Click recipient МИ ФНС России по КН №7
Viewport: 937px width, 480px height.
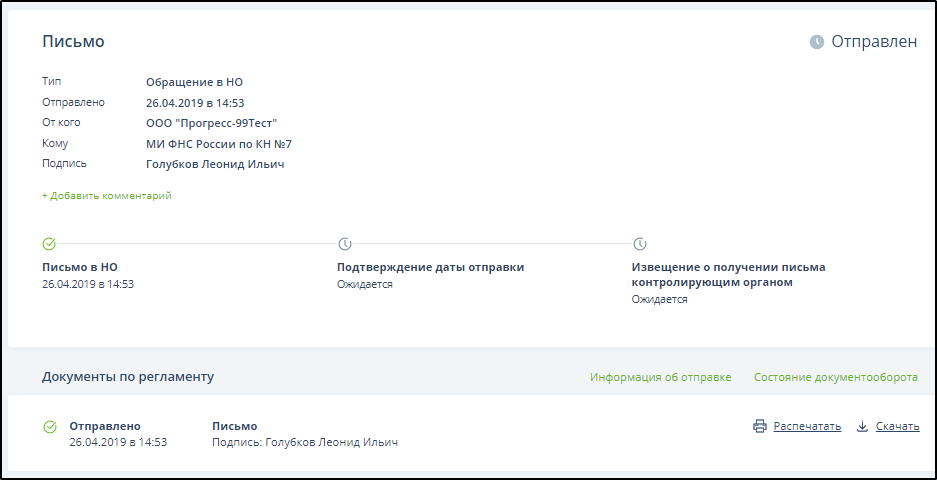[x=219, y=144]
